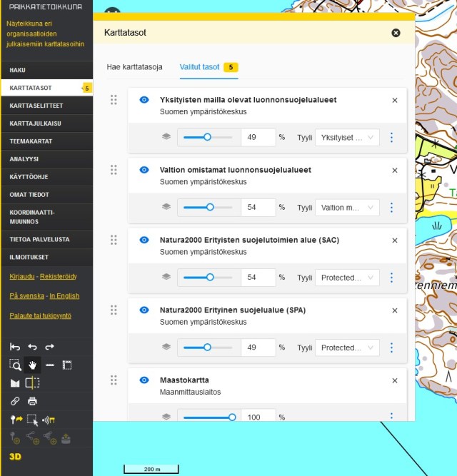Switch language via In English link
The height and width of the screenshot is (476, 457).
click(64, 295)
